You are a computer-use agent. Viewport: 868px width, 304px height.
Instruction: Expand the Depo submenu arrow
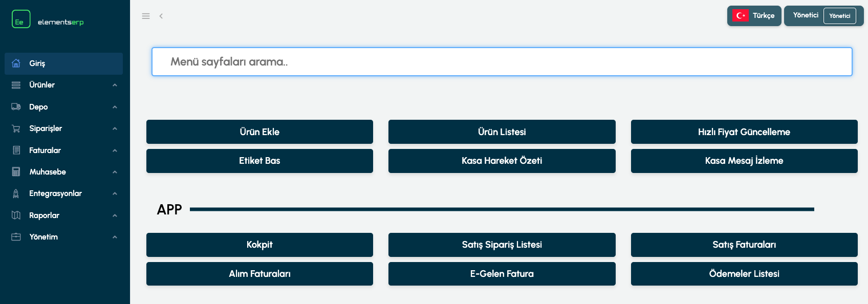[x=115, y=107]
